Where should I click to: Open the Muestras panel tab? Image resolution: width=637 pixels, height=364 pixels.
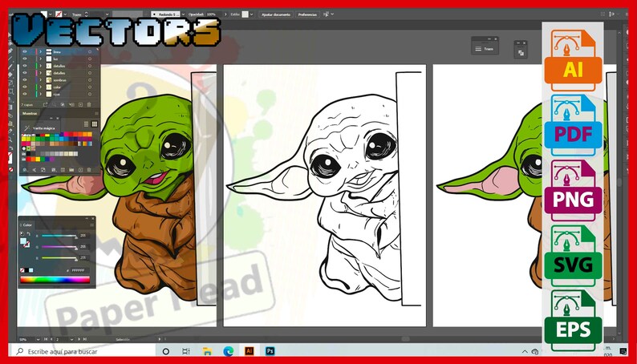click(x=30, y=113)
